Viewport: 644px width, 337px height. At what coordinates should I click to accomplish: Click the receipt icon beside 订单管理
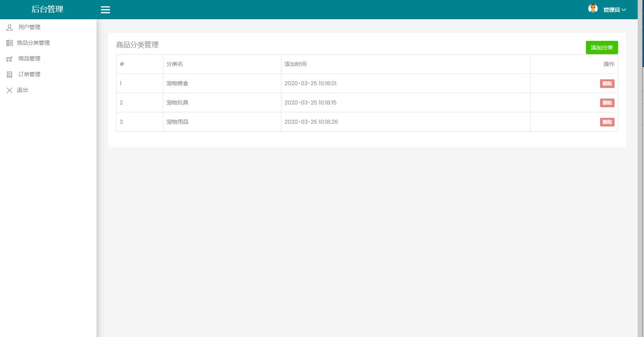[9, 75]
